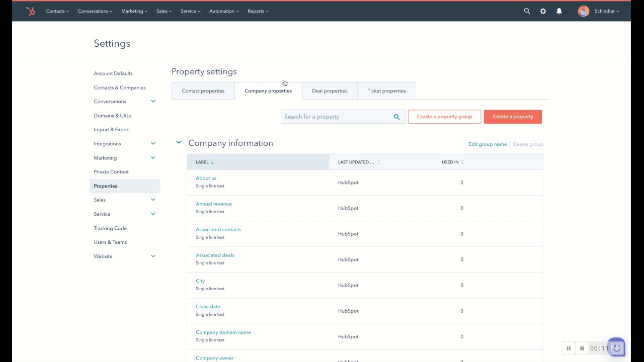Click Delete group link

tap(528, 144)
